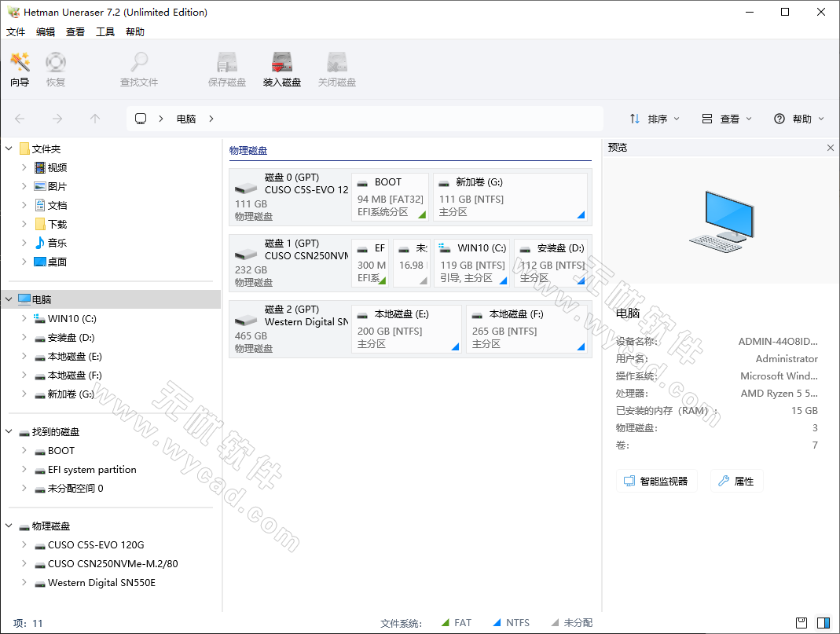Expand the 物理磁盘 tree section

tap(9, 526)
